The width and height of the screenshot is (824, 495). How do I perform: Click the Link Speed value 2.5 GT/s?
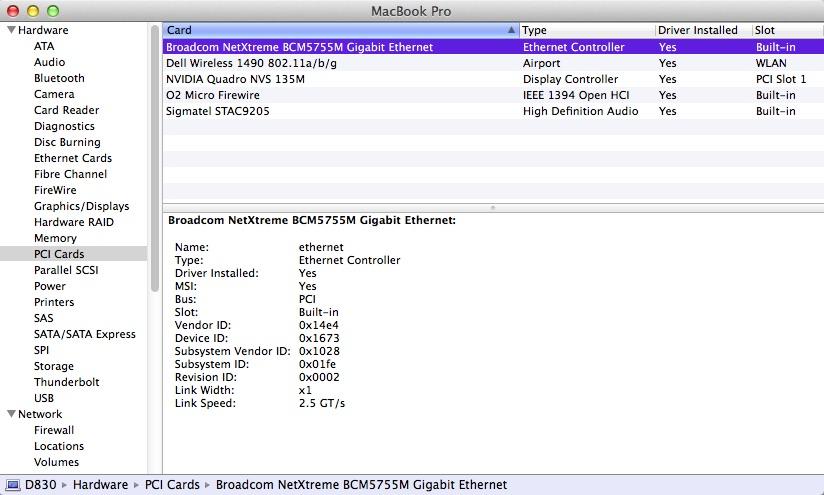click(322, 404)
